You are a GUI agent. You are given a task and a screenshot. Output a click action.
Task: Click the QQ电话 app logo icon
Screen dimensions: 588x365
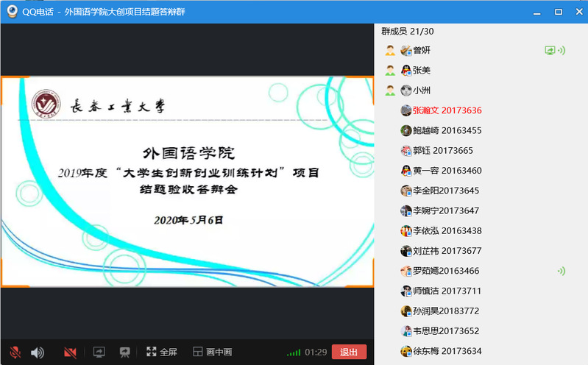tap(11, 12)
